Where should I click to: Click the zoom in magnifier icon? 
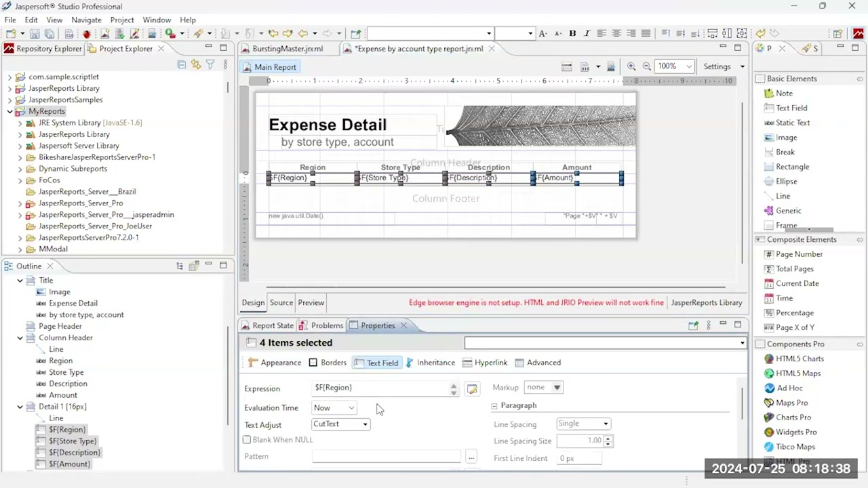(631, 66)
